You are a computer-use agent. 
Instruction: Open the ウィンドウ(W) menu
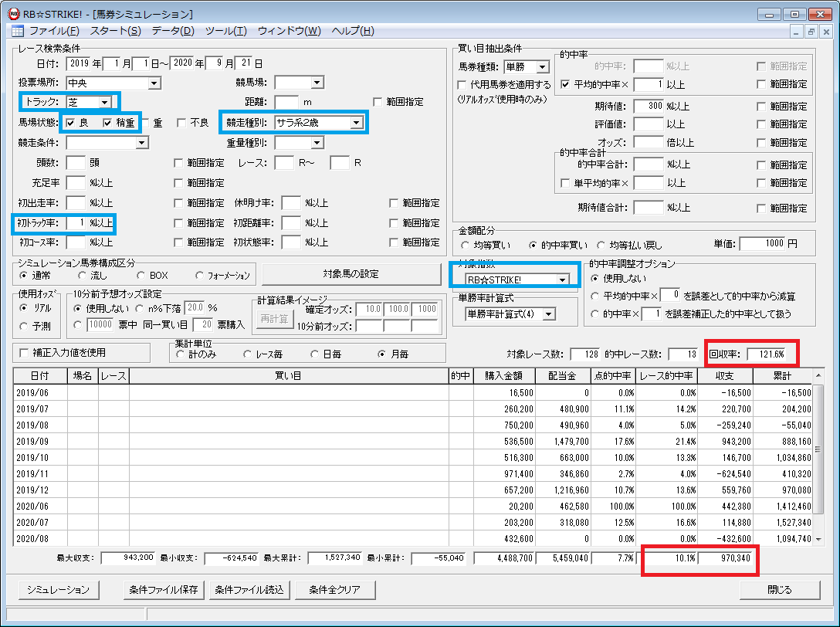289,31
